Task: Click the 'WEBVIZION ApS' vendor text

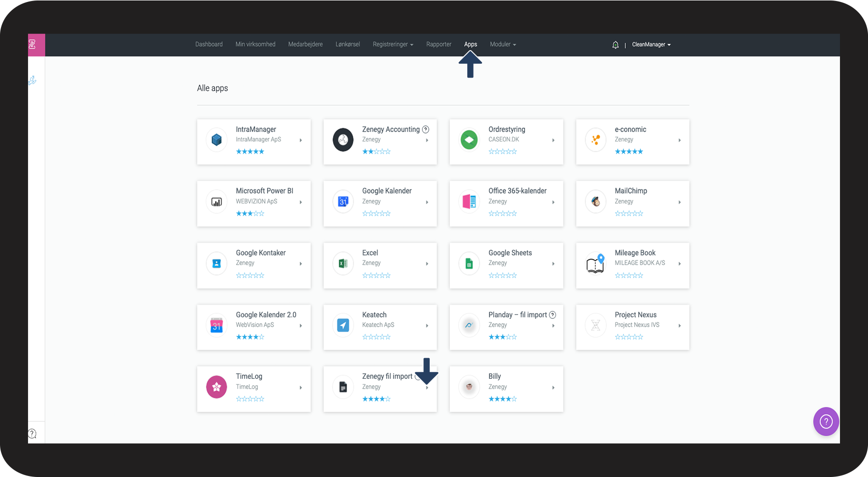Action: pyautogui.click(x=256, y=201)
